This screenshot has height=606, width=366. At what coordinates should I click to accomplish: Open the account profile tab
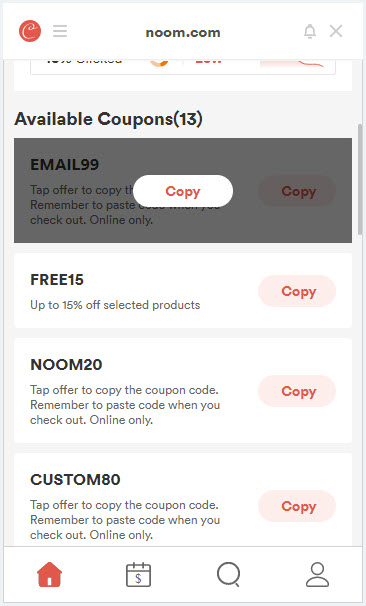pyautogui.click(x=317, y=575)
